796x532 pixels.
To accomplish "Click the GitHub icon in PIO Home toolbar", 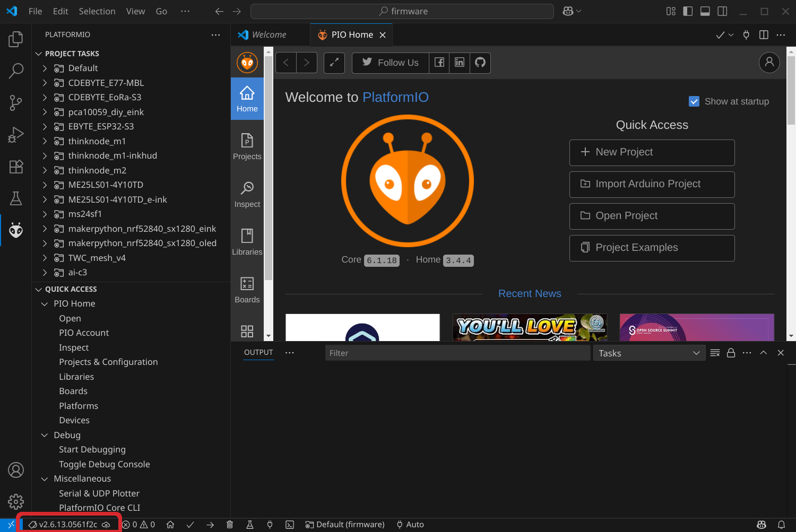I will tap(480, 63).
